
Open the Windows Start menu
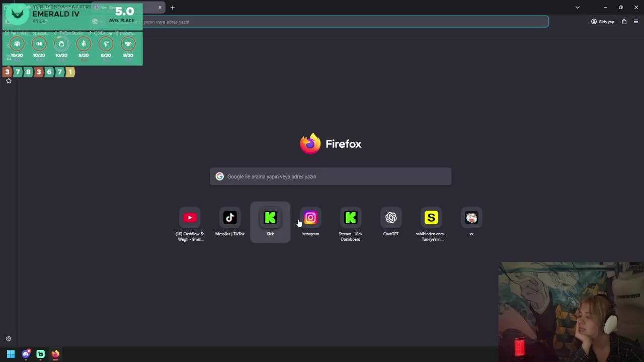click(x=11, y=354)
